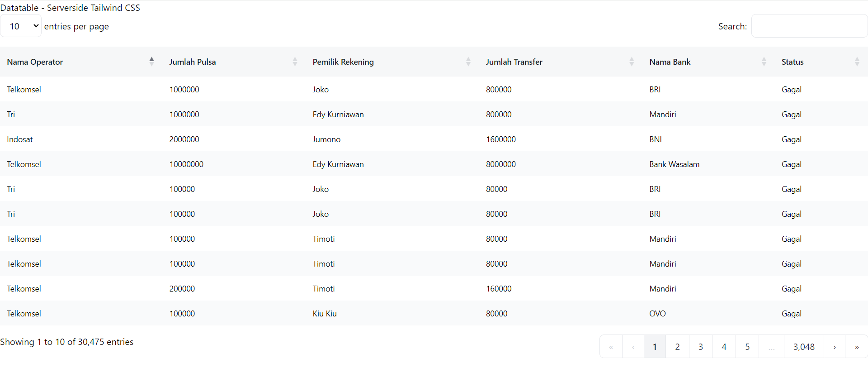Screen dimensions: 868x373
Task: Sort by Jumlah Pulsa arrow icon
Action: click(295, 62)
